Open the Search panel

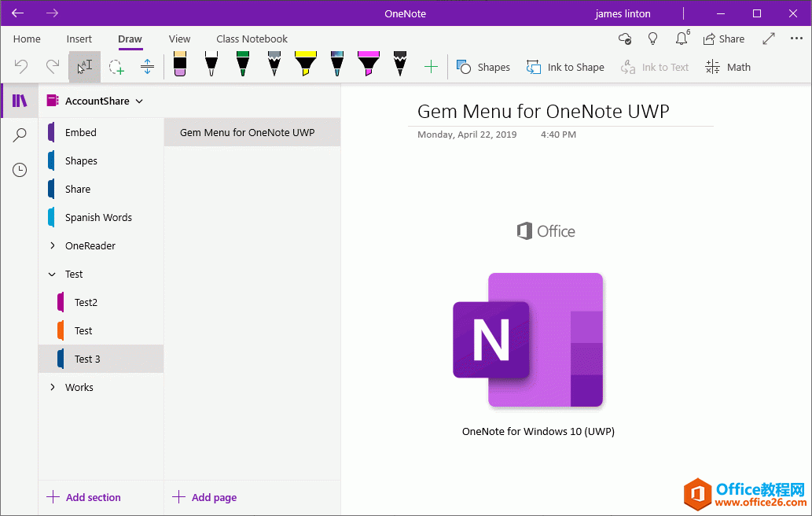[19, 135]
